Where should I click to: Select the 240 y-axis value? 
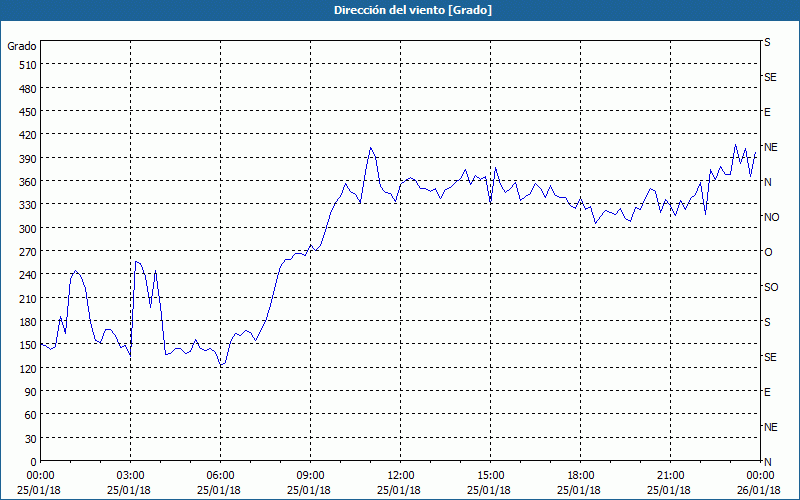point(28,276)
